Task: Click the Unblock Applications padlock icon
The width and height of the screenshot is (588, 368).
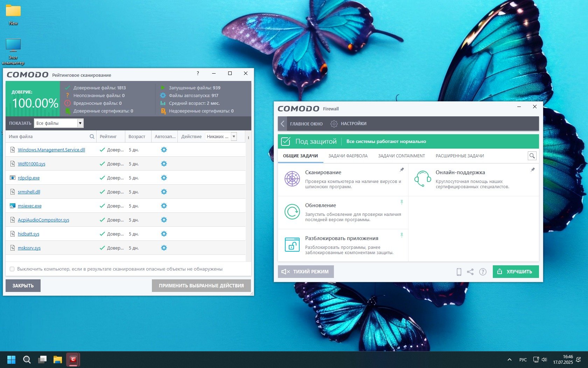Action: tap(292, 245)
